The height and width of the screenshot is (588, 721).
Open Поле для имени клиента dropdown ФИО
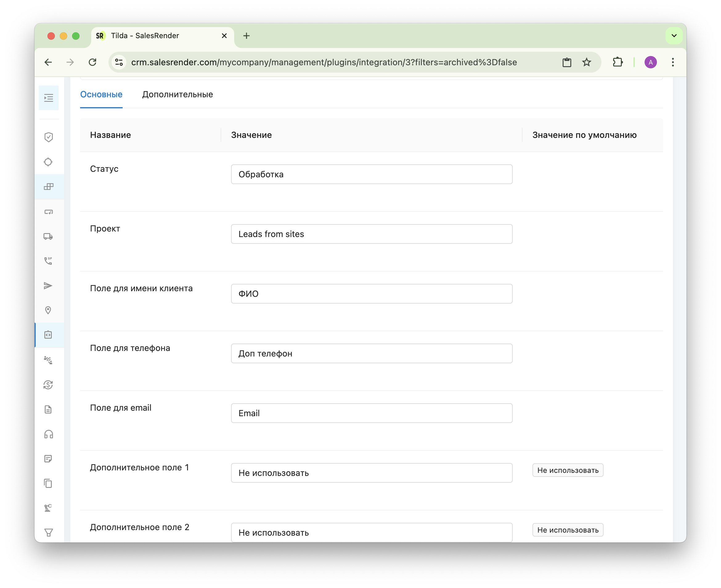372,294
